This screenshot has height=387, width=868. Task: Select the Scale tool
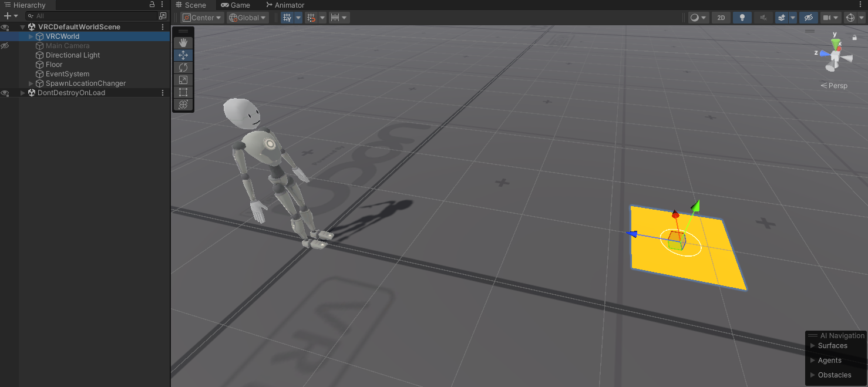pos(183,80)
